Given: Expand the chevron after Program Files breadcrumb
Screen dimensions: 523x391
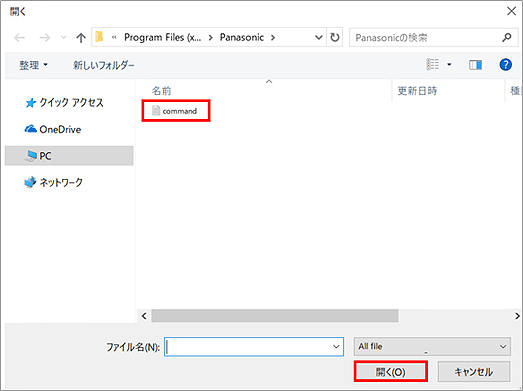Looking at the screenshot, I should click(210, 38).
